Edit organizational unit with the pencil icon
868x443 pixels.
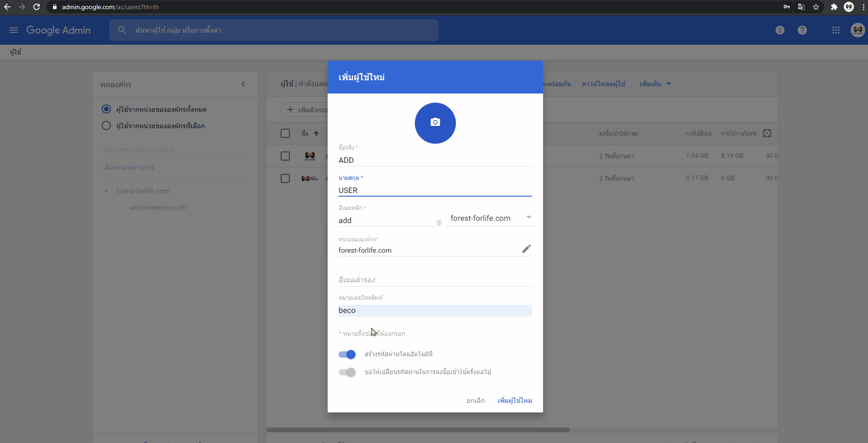(x=527, y=249)
